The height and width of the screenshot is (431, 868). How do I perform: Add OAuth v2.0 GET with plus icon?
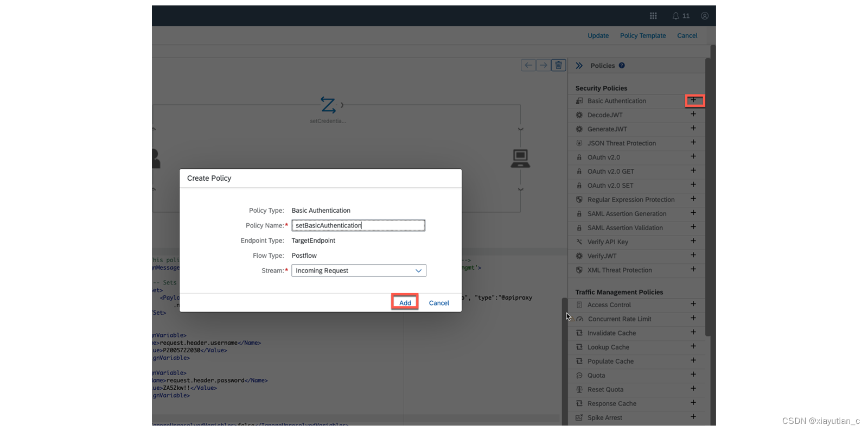coord(693,170)
